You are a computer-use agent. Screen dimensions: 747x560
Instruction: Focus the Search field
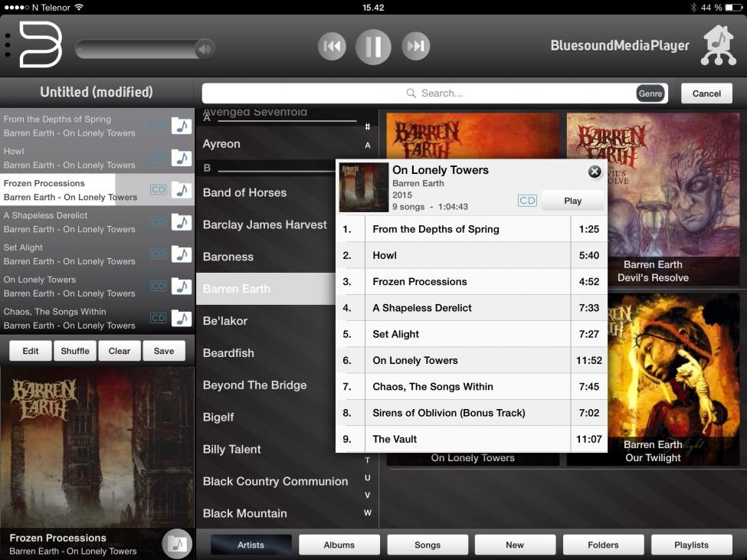point(434,93)
